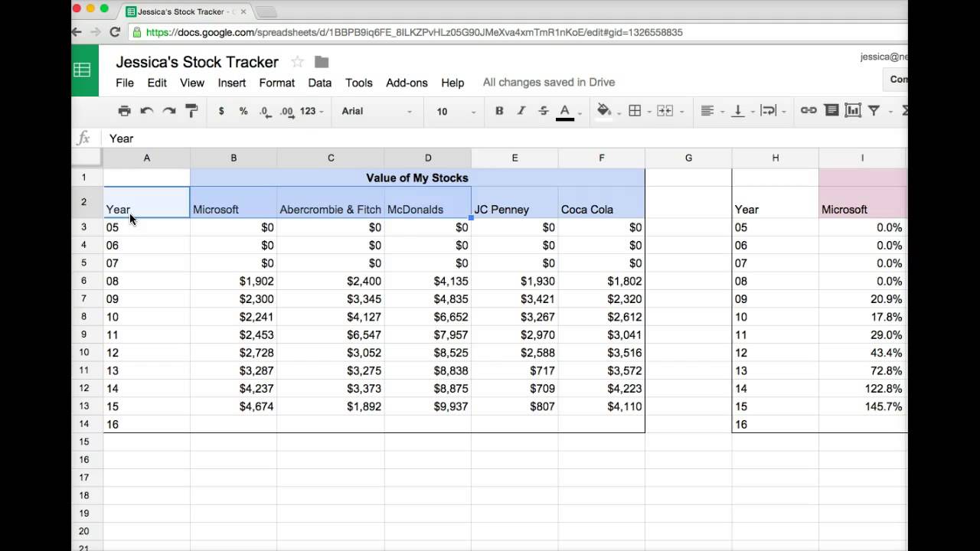Viewport: 980px width, 551px height.
Task: Open fill color paint bucket
Action: pyautogui.click(x=604, y=111)
